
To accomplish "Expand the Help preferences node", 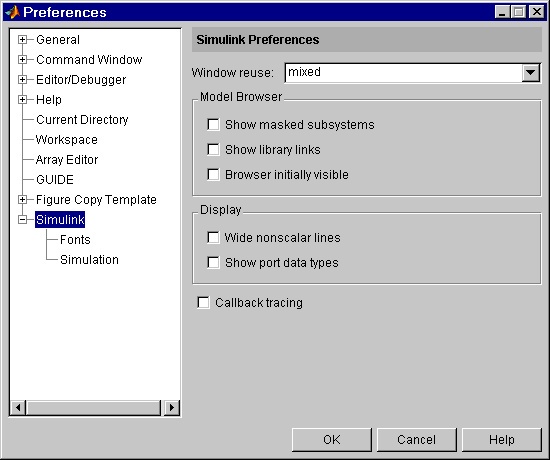I will point(22,100).
